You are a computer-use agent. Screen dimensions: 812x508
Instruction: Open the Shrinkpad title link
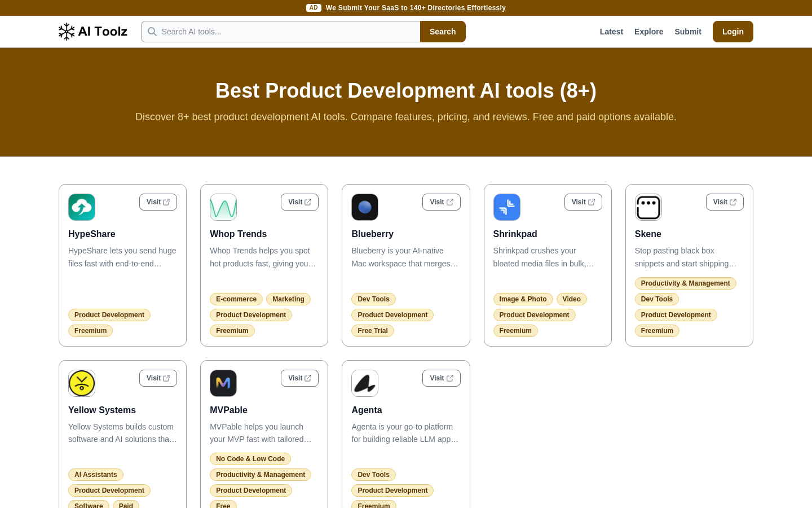[x=515, y=234]
